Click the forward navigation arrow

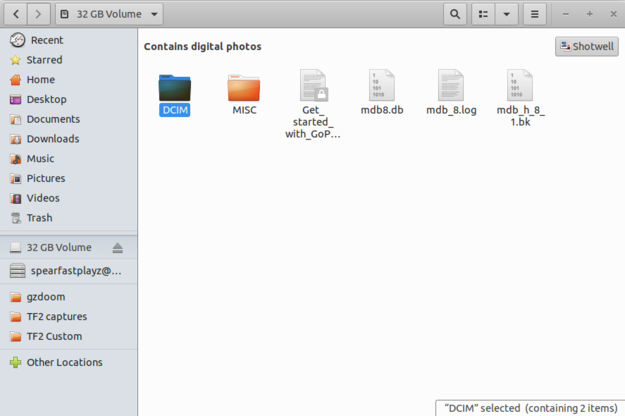point(39,15)
